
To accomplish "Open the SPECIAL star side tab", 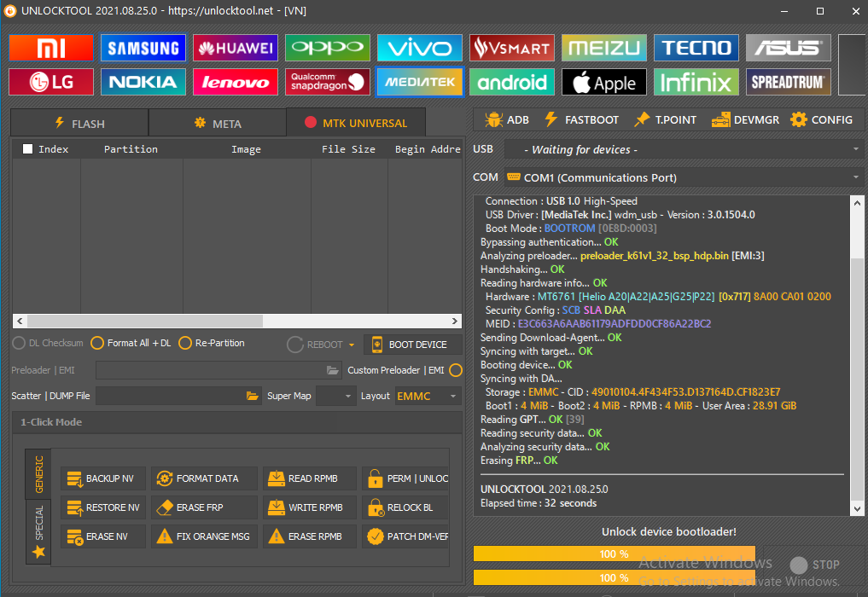I will tap(38, 532).
